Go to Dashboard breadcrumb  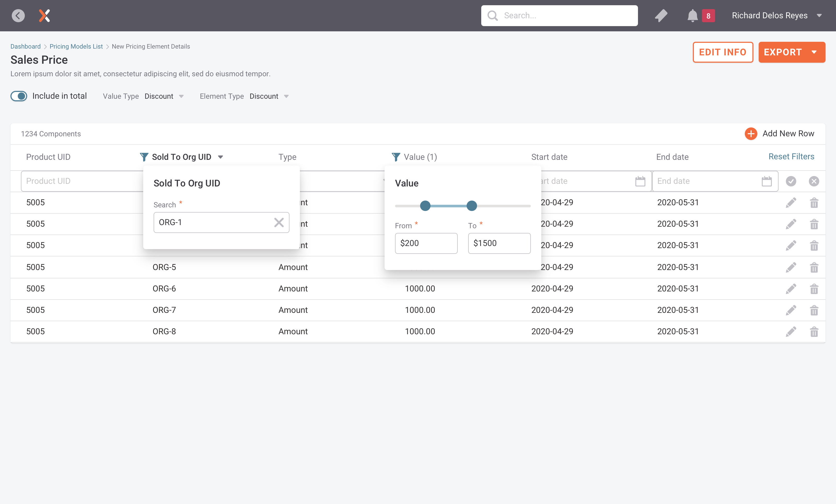(25, 46)
